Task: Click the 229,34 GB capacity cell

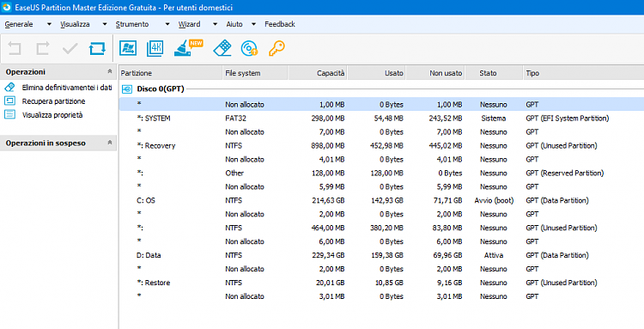Action: [328, 255]
